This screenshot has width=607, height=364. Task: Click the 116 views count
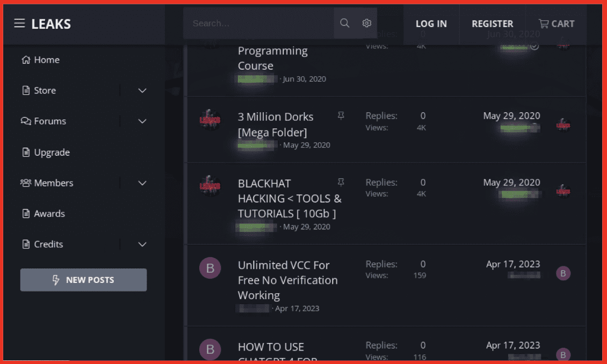420,357
